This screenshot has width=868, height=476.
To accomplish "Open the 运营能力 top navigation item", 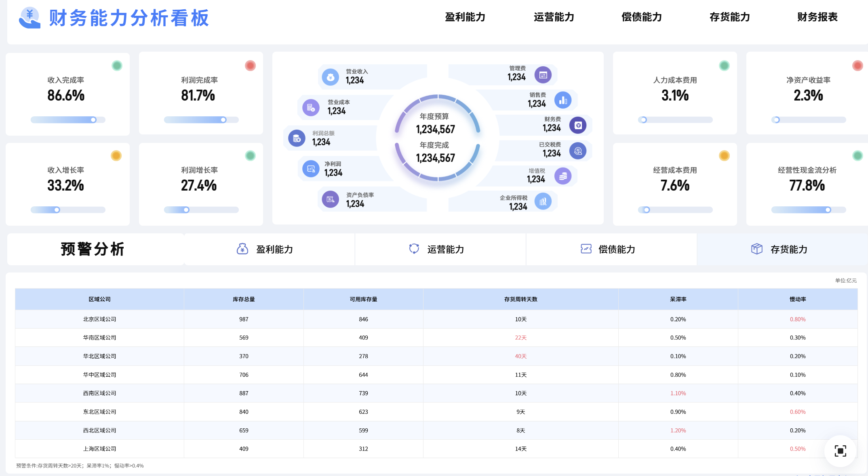I will coord(554,17).
